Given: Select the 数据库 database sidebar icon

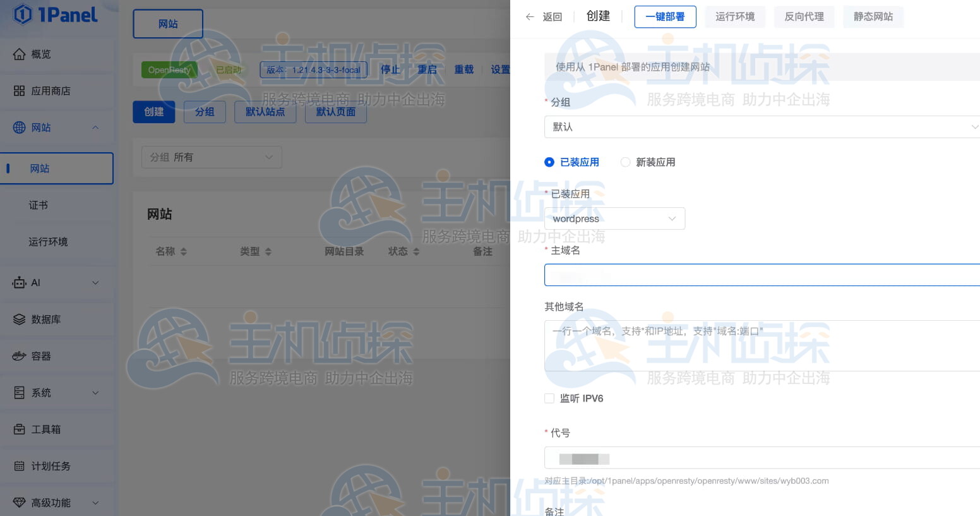Looking at the screenshot, I should (x=20, y=320).
